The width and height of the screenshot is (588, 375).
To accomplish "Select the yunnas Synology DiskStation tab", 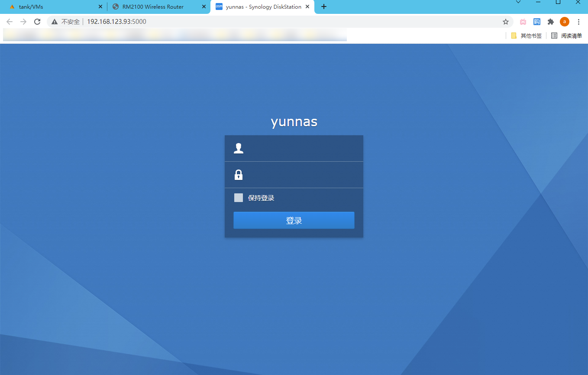I will (262, 7).
